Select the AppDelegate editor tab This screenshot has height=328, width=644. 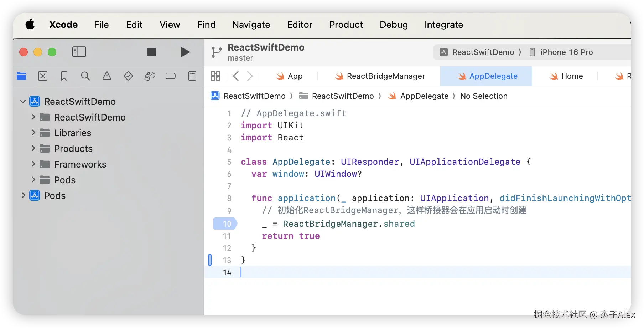pos(486,76)
